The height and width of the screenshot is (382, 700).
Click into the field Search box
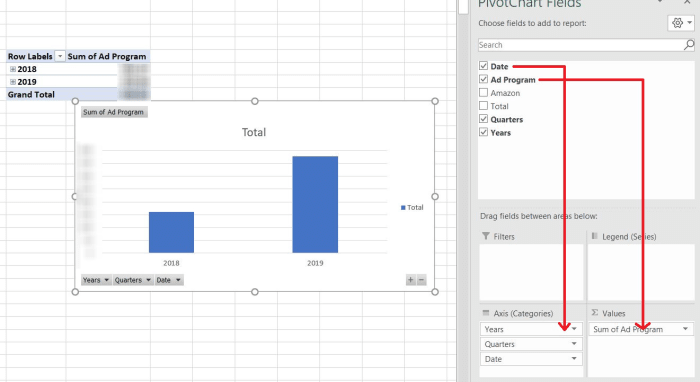(x=580, y=45)
